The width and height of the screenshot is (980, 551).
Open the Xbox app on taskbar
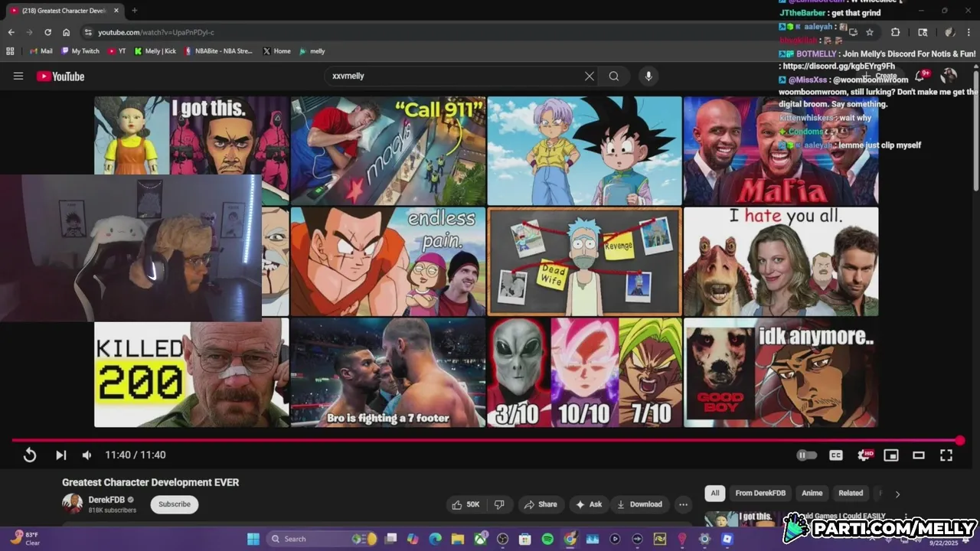point(480,539)
